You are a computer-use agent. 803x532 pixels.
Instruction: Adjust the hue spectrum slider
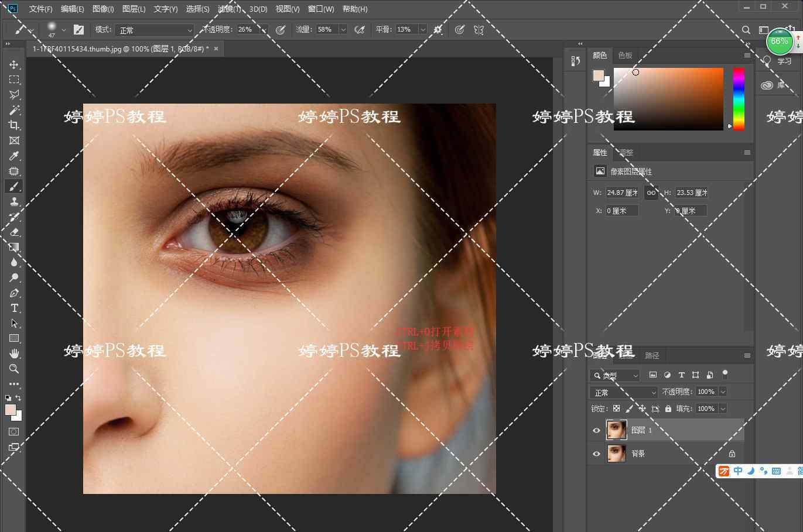[x=739, y=99]
